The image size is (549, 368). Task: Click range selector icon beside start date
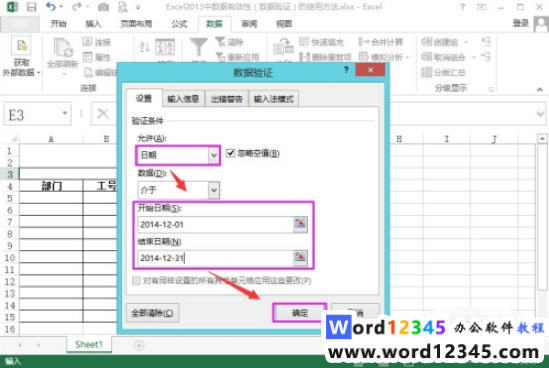pyautogui.click(x=300, y=224)
